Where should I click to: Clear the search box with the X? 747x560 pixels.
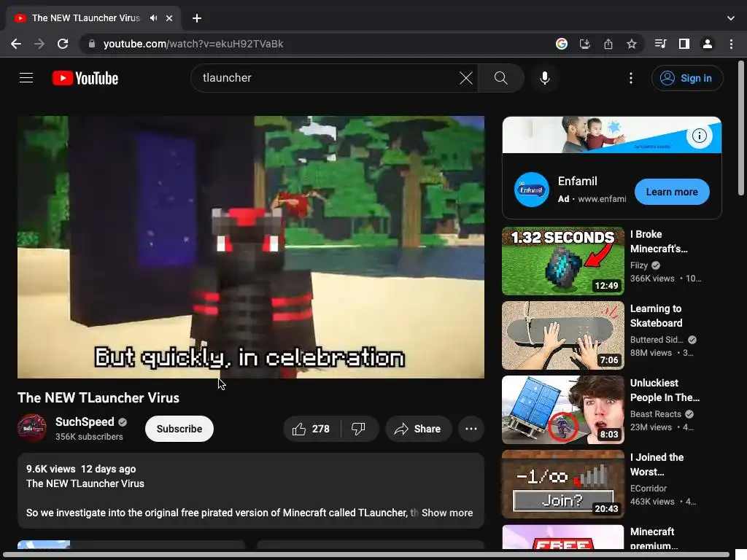point(466,77)
